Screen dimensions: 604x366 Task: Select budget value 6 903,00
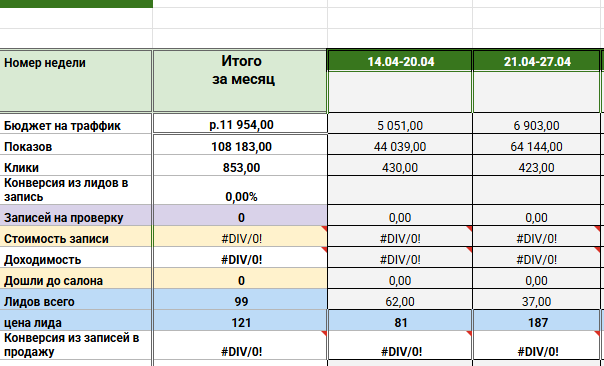537,125
